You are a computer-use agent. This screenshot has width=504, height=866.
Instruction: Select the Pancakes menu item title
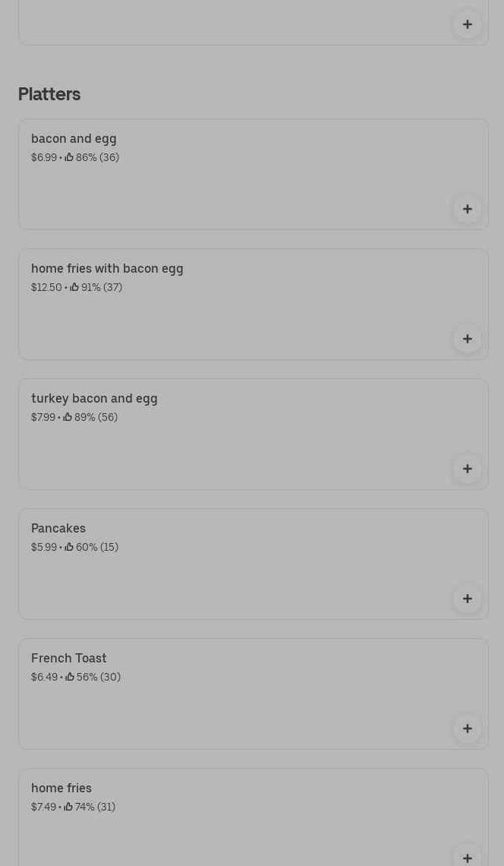(x=58, y=529)
